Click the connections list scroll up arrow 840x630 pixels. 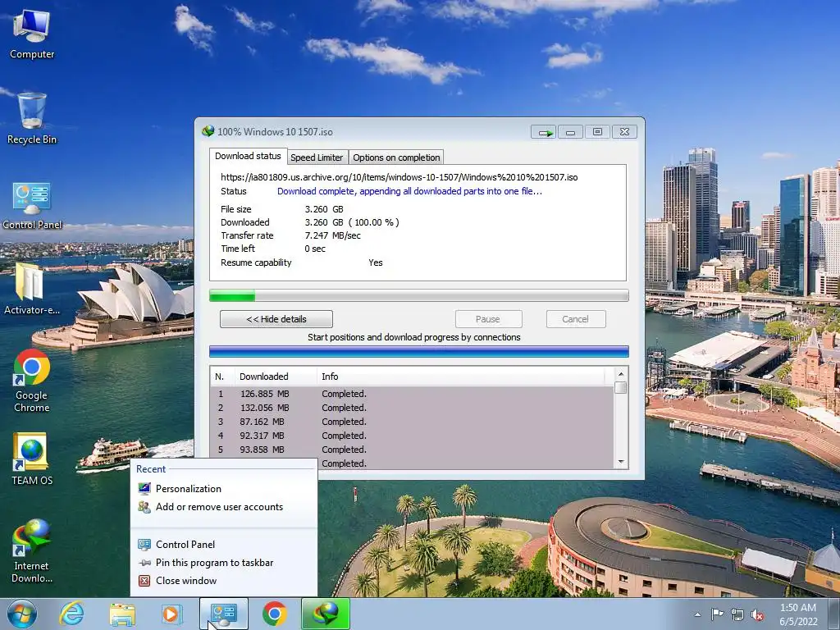[621, 374]
